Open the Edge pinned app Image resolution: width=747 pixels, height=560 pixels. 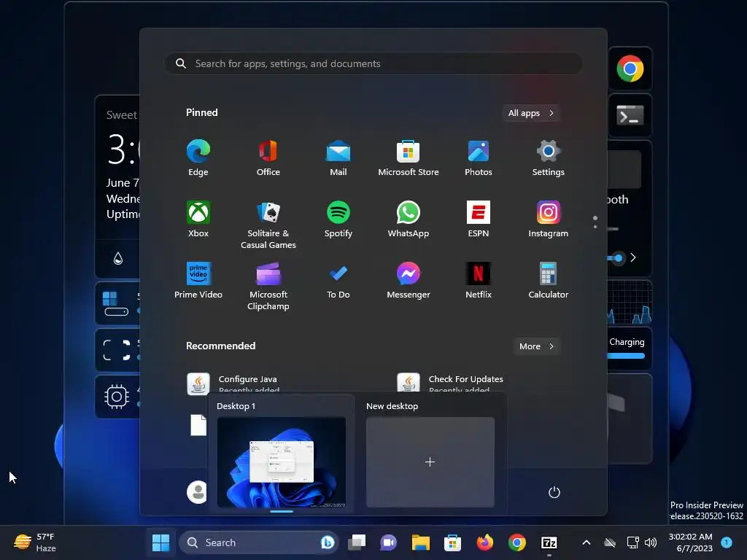[198, 158]
